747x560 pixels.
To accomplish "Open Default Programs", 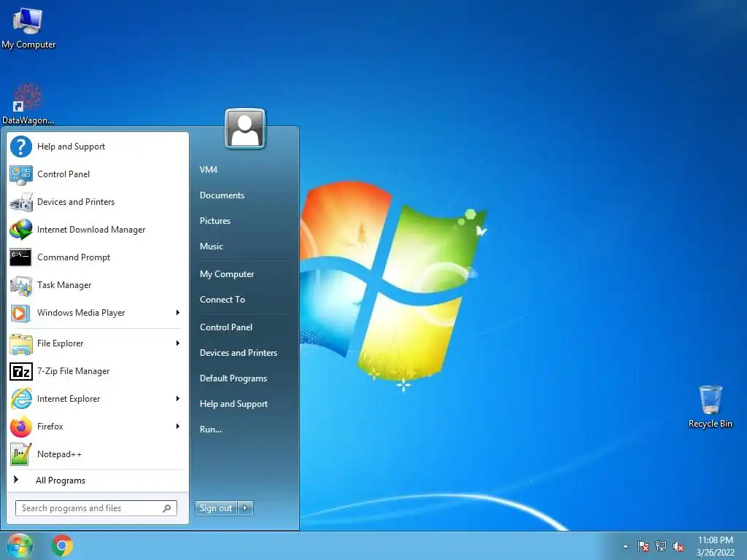I will pos(233,378).
